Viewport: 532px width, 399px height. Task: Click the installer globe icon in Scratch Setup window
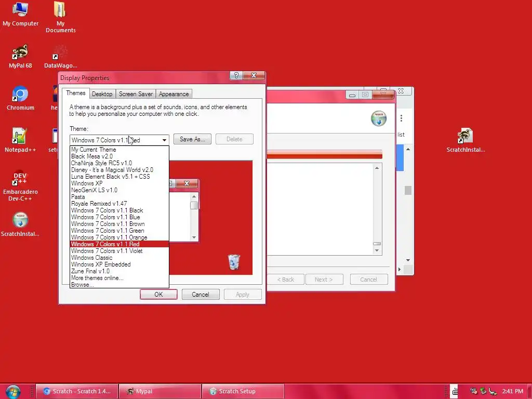pyautogui.click(x=379, y=118)
